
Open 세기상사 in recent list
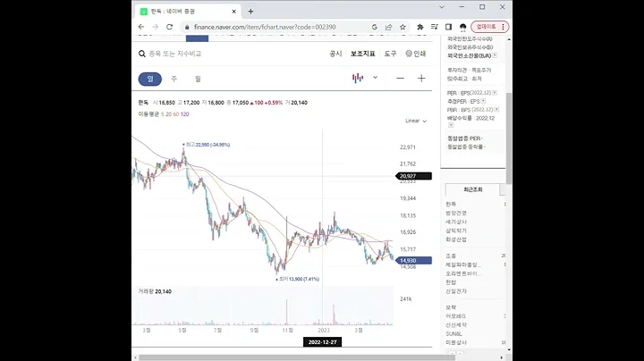pyautogui.click(x=456, y=222)
